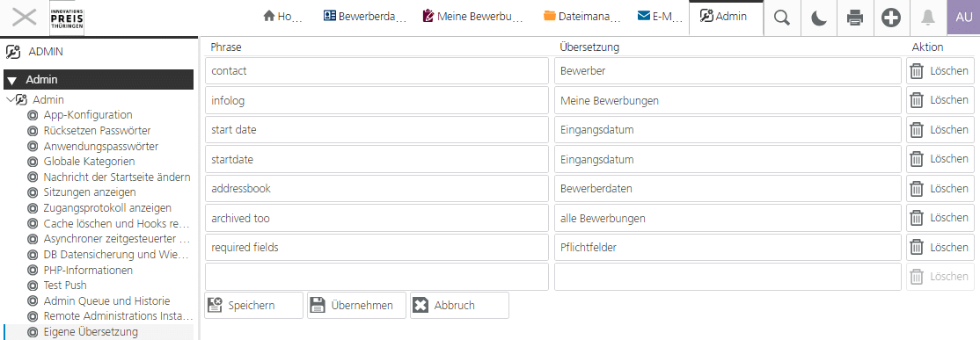Open notifications bell icon
The width and height of the screenshot is (980, 340).
click(927, 18)
